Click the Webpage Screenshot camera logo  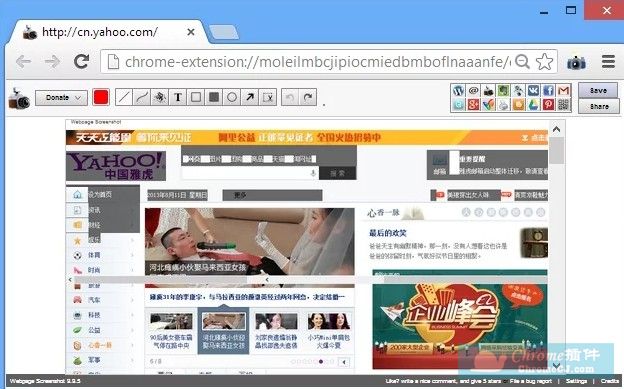click(19, 99)
